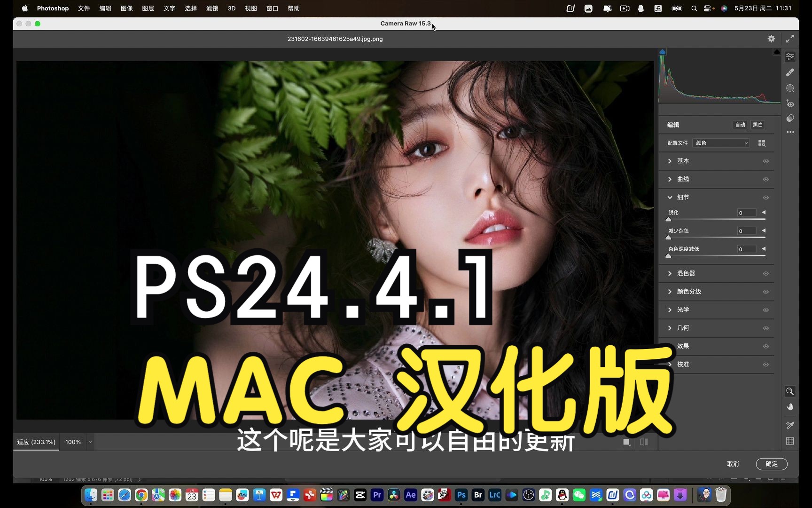Open zoom level dropdown next to 100%
Screen dimensions: 812x508
[90, 442]
